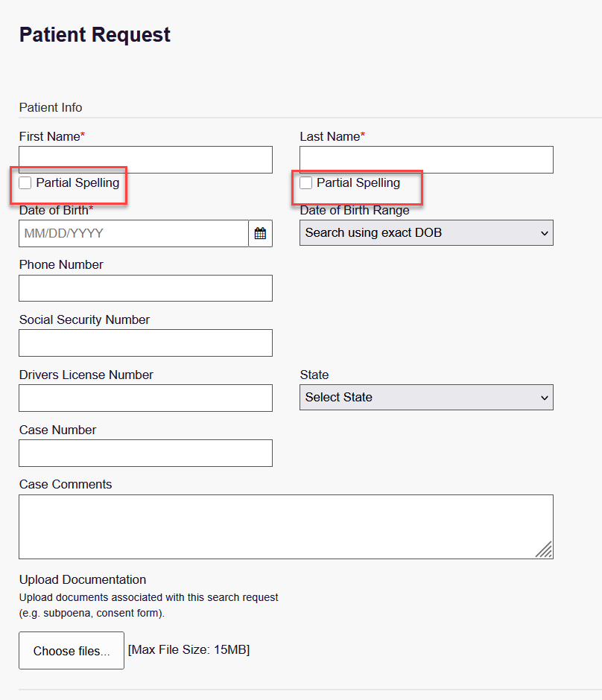Click the Date of Birth text field

(133, 233)
